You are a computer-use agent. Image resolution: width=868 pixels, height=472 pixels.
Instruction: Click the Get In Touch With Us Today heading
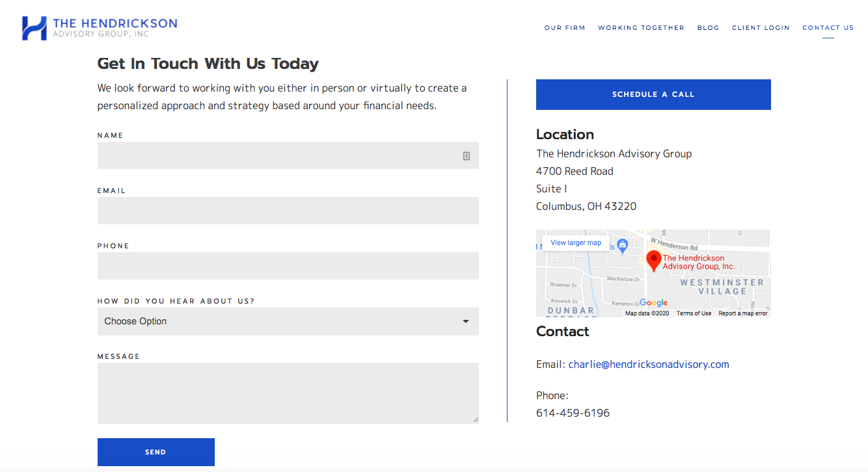click(208, 64)
